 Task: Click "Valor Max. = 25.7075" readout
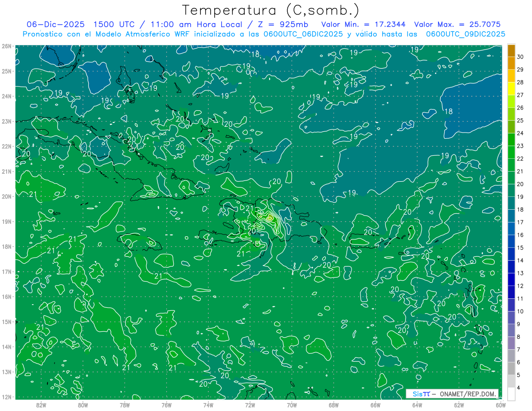pos(458,24)
